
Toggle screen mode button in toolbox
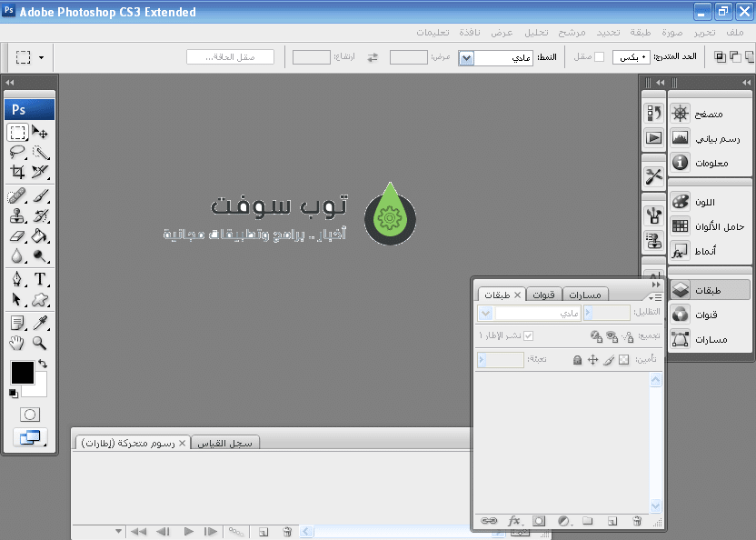click(x=30, y=437)
